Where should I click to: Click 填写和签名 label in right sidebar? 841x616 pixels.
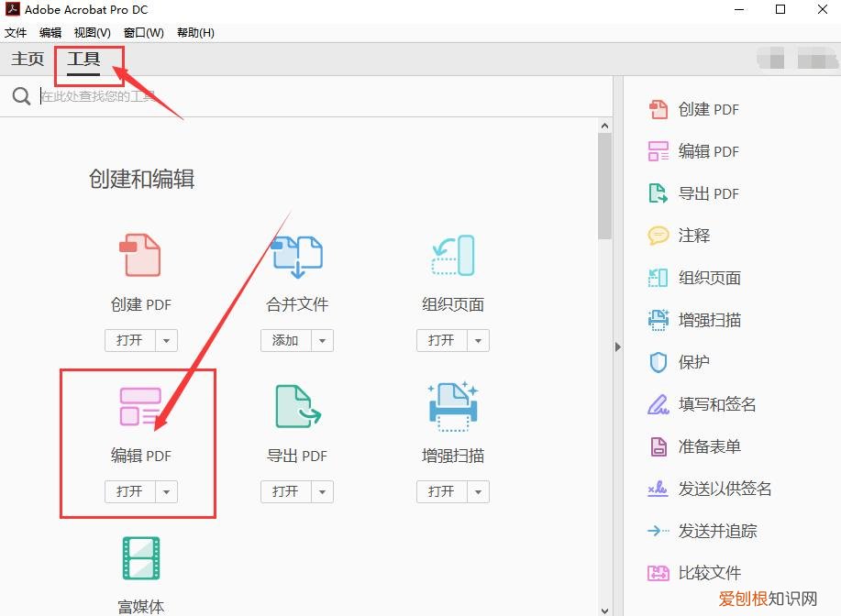click(x=717, y=404)
